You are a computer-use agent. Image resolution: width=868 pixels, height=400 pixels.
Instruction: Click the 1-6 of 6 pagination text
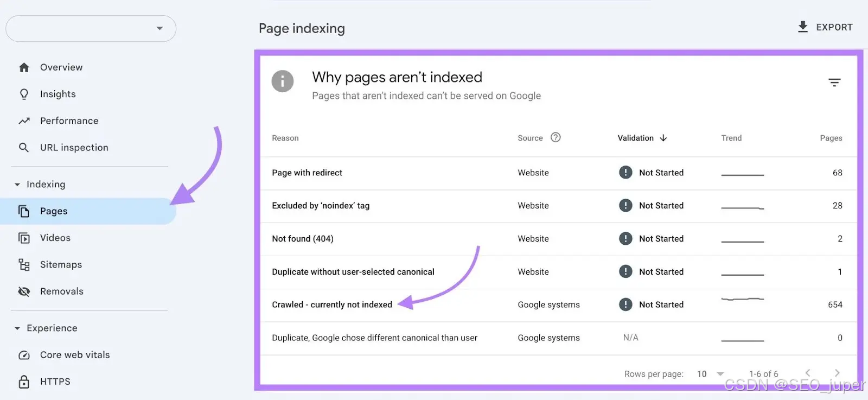[x=763, y=374]
